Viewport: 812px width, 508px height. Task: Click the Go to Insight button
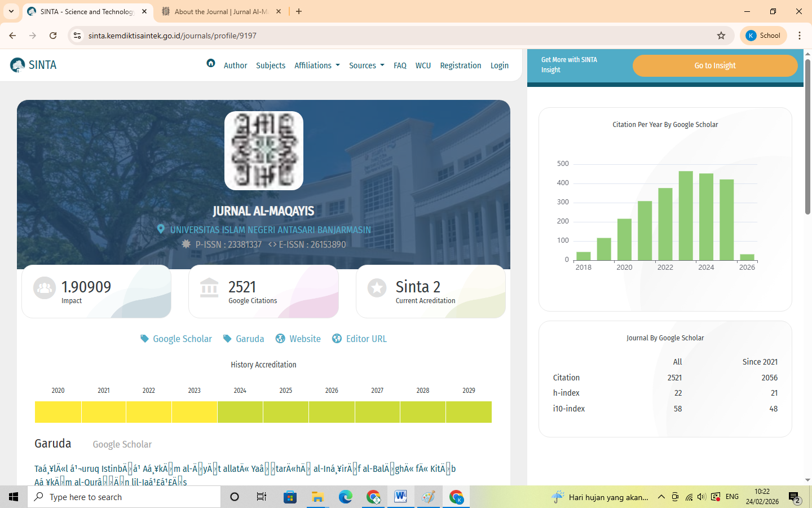715,65
